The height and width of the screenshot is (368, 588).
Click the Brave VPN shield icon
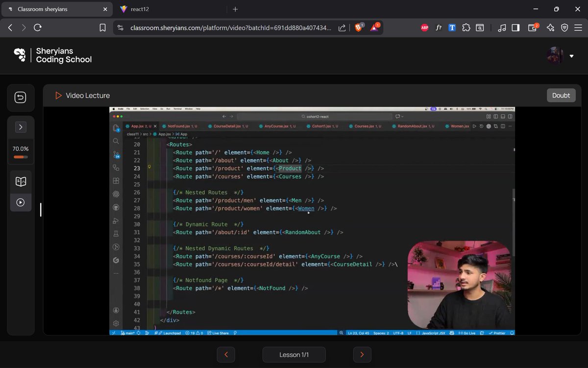(564, 28)
